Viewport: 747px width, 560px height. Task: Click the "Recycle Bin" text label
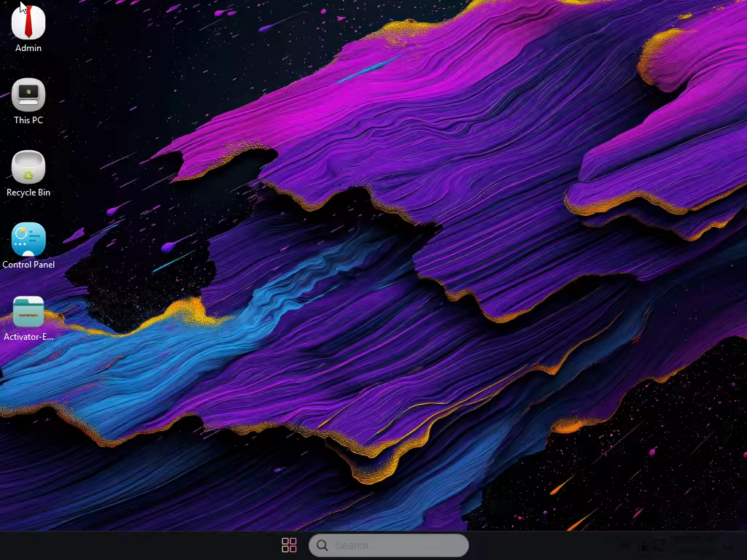(28, 192)
